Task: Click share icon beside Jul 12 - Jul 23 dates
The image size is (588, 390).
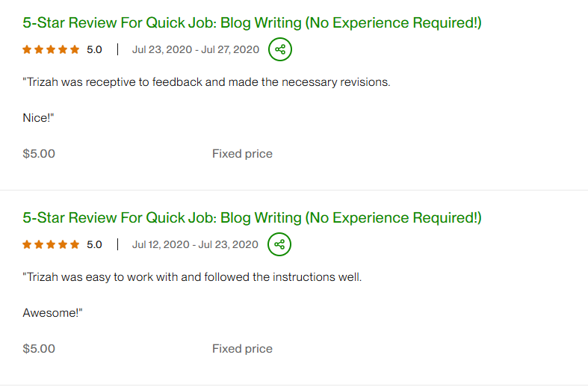Action: pyautogui.click(x=279, y=244)
